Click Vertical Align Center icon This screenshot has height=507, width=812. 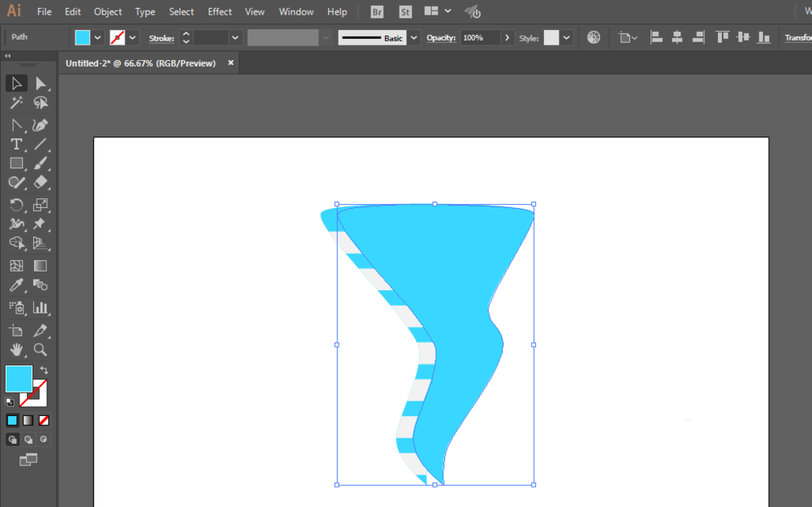[743, 37]
